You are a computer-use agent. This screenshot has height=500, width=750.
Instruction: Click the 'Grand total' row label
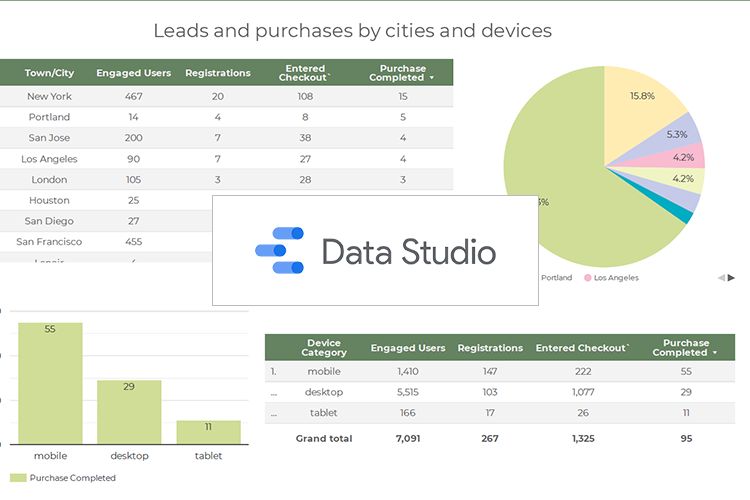[324, 438]
